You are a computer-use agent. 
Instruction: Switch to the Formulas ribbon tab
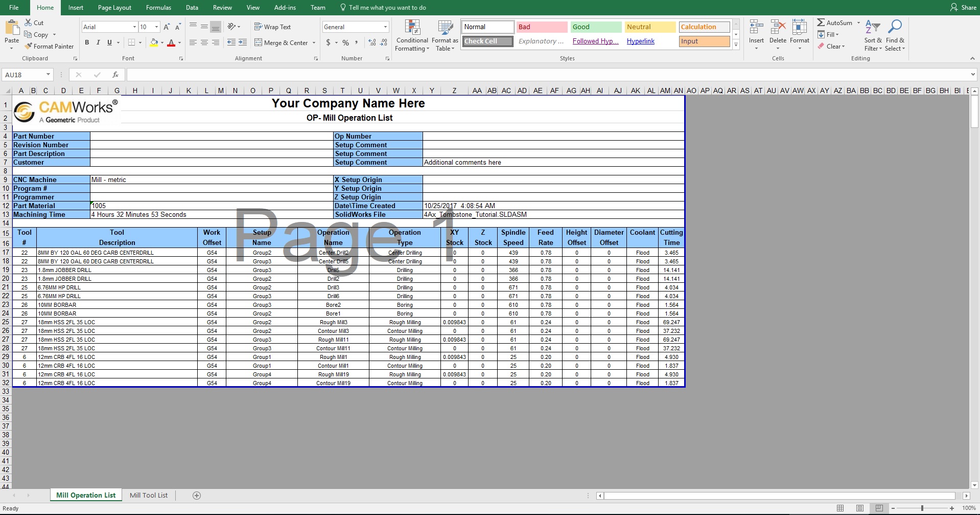[x=158, y=7]
